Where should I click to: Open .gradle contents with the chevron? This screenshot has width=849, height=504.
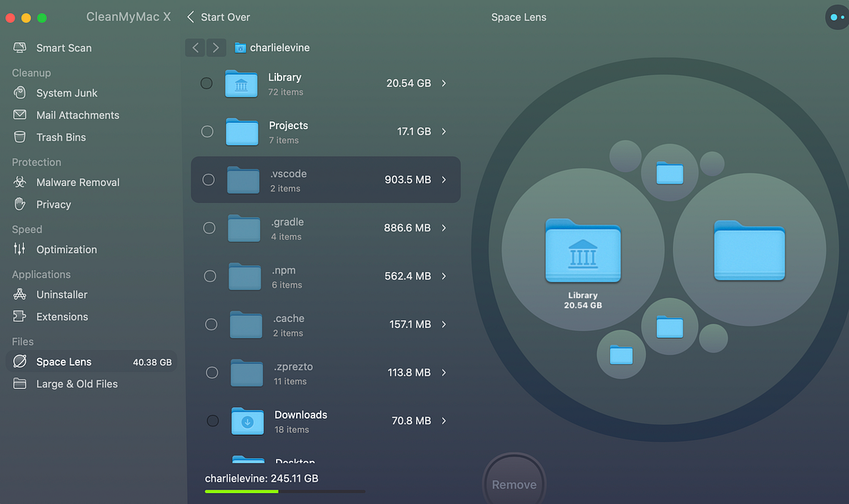click(x=444, y=227)
